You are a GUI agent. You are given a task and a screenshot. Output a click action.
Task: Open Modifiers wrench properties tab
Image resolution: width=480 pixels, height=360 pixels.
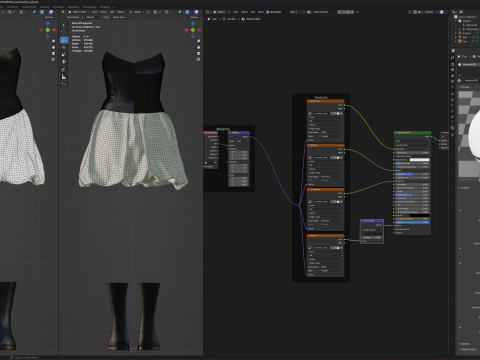452,99
